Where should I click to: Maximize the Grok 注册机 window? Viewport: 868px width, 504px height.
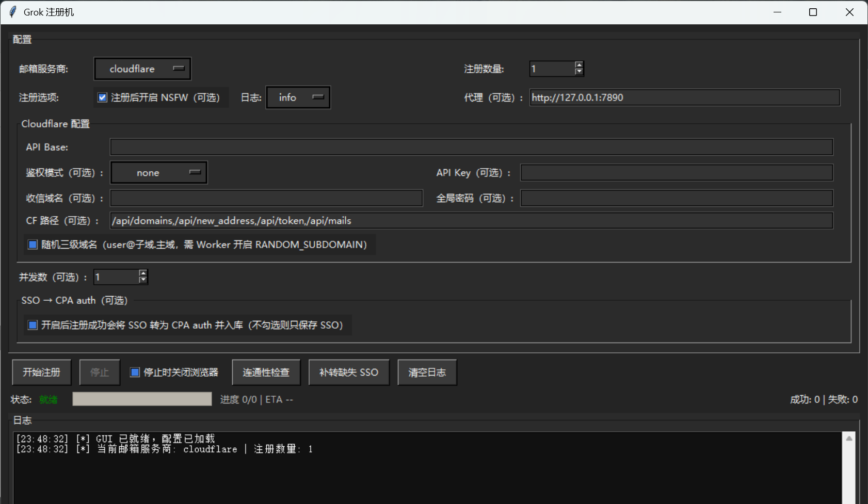coord(813,12)
